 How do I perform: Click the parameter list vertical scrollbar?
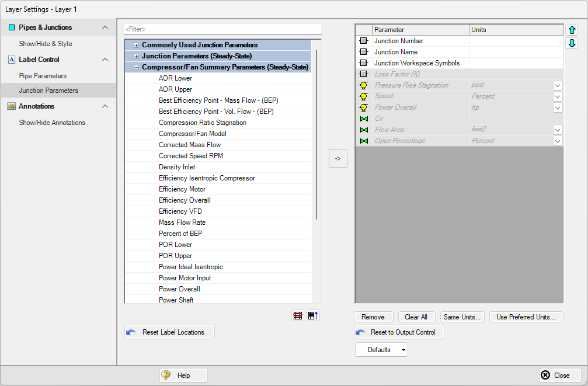click(x=316, y=135)
